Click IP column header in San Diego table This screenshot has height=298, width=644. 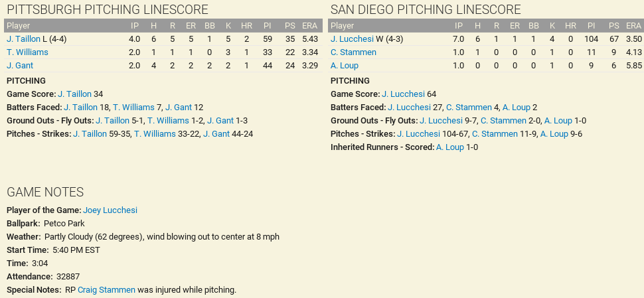[x=458, y=26]
